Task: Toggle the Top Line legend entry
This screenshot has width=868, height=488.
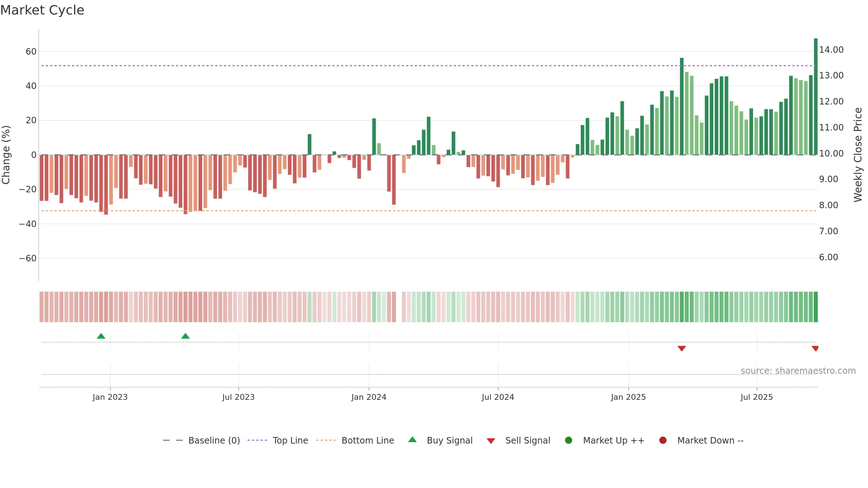Action: [278, 440]
